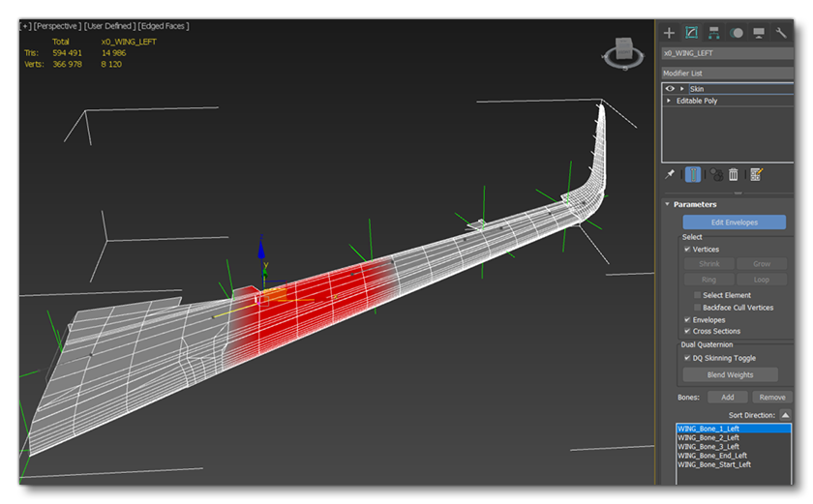Click Configure Modifier Sets icon
The width and height of the screenshot is (813, 504).
pyautogui.click(x=756, y=174)
